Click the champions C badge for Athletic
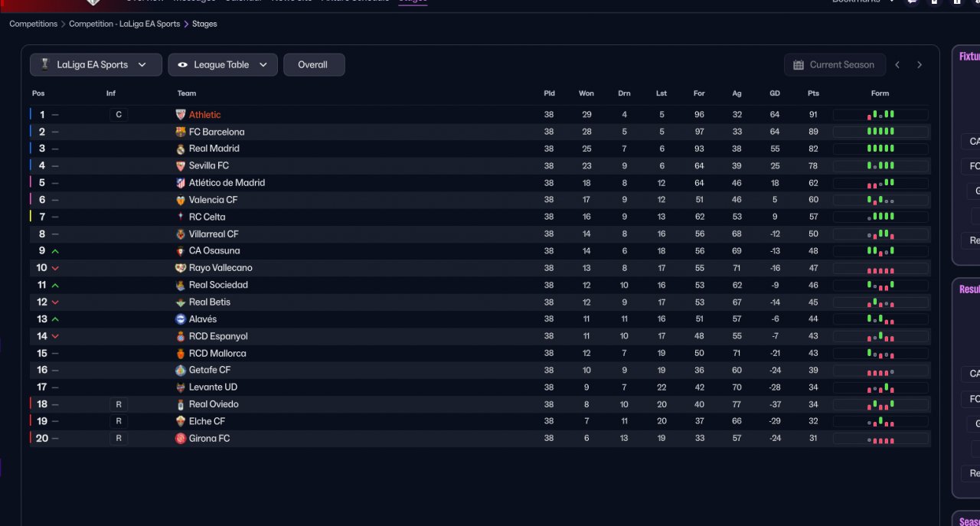 point(118,115)
